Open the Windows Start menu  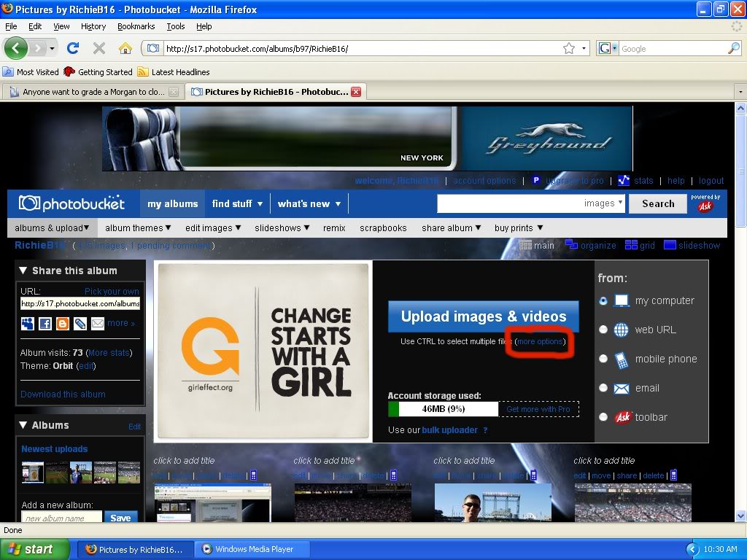click(x=34, y=549)
